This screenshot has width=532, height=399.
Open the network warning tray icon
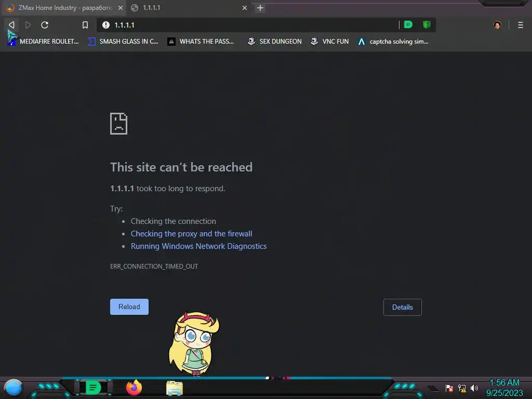pyautogui.click(x=462, y=388)
